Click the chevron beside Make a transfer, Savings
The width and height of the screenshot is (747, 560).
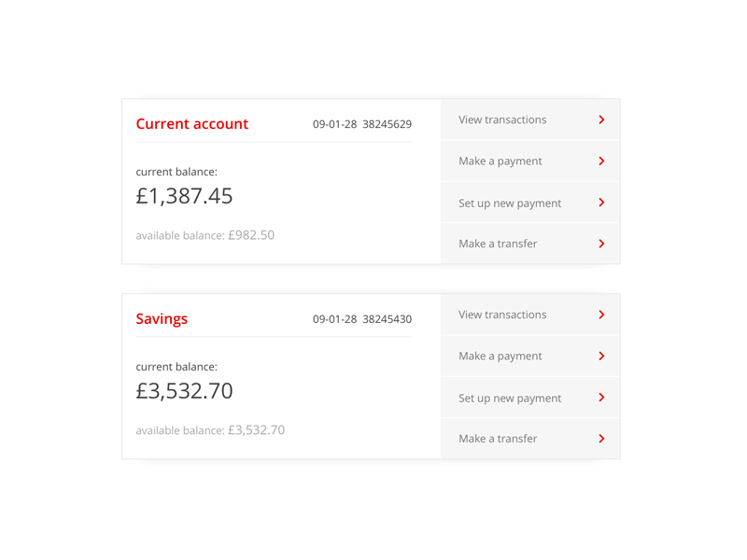point(601,439)
